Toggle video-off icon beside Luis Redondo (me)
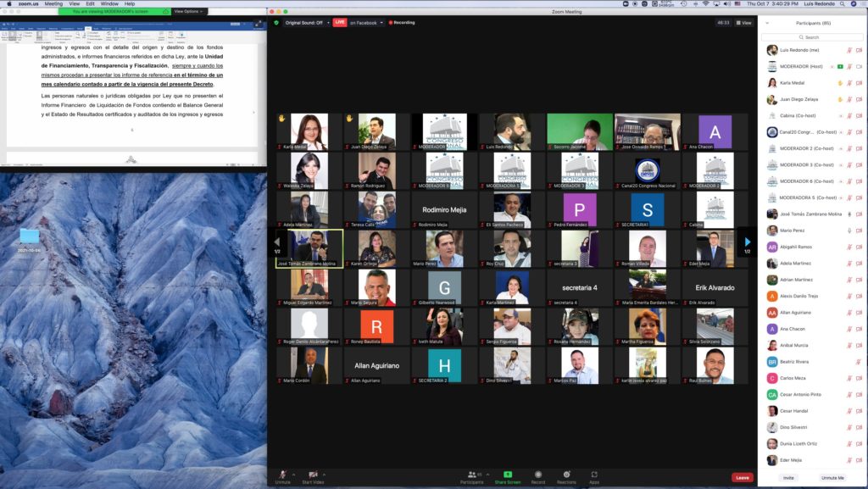Image resolution: width=868 pixels, height=489 pixels. (x=860, y=50)
